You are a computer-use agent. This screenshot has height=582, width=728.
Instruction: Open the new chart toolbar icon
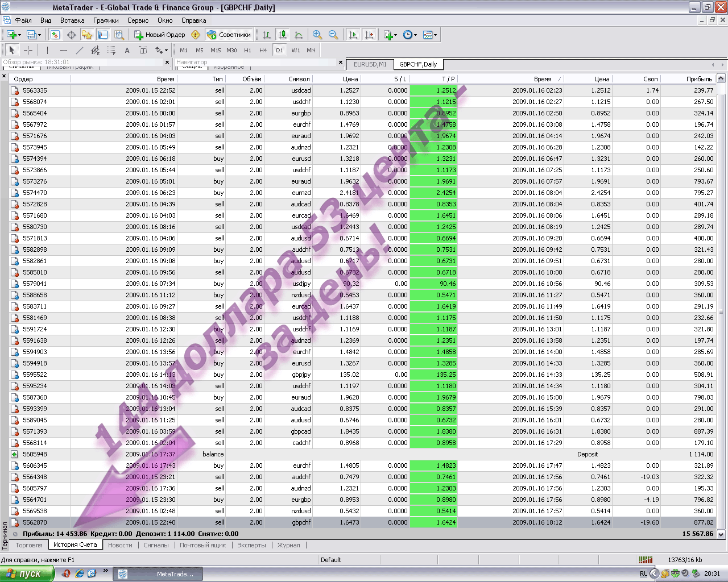click(13, 35)
